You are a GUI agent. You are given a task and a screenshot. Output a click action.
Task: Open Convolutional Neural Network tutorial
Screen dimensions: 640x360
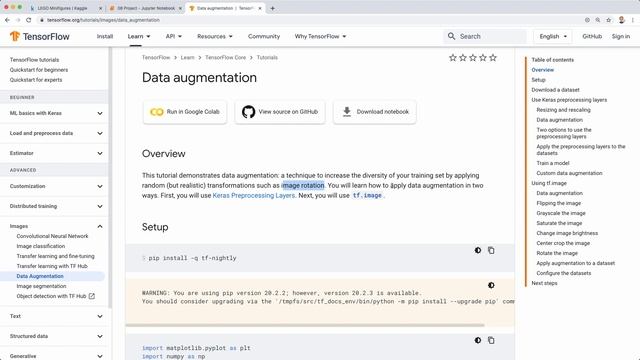(52, 236)
